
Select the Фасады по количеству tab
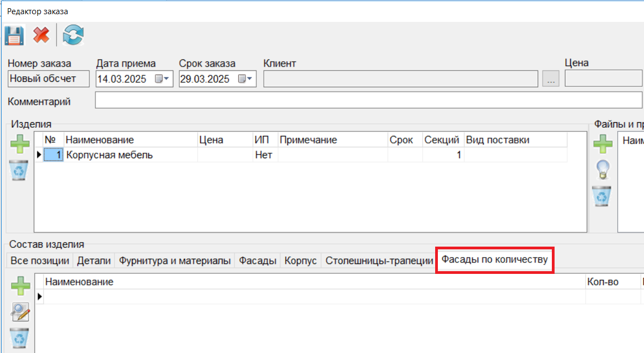click(494, 260)
